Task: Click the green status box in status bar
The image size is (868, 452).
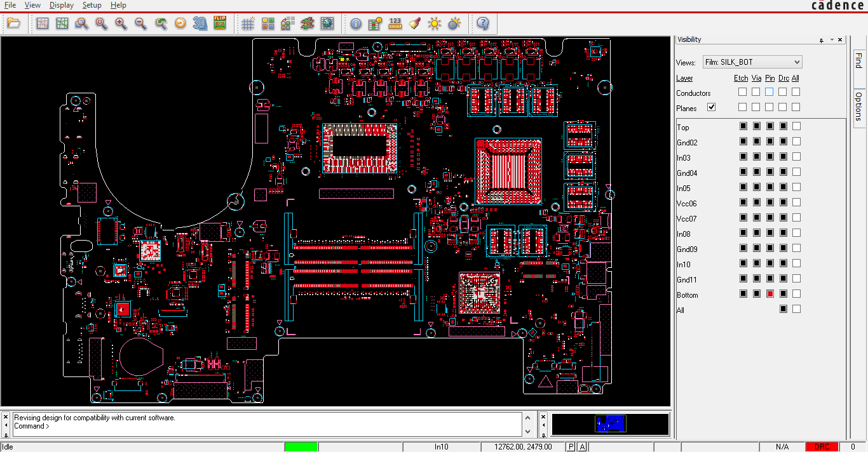Action: (301, 447)
